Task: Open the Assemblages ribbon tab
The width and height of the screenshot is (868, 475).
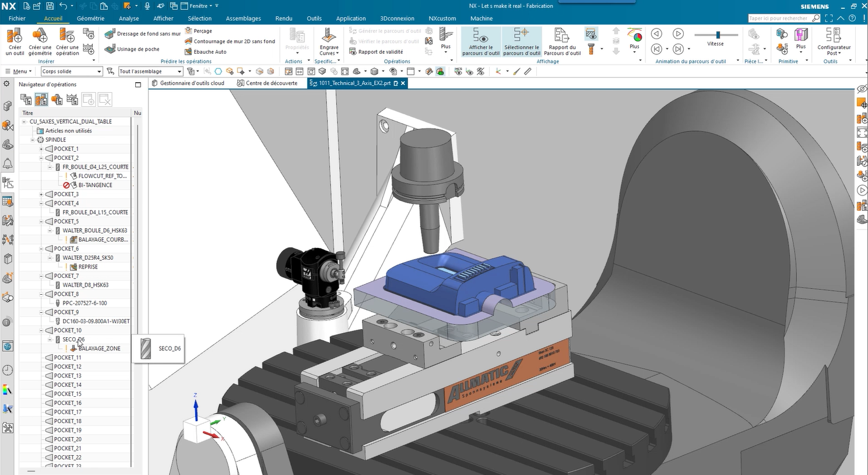Action: pos(243,18)
